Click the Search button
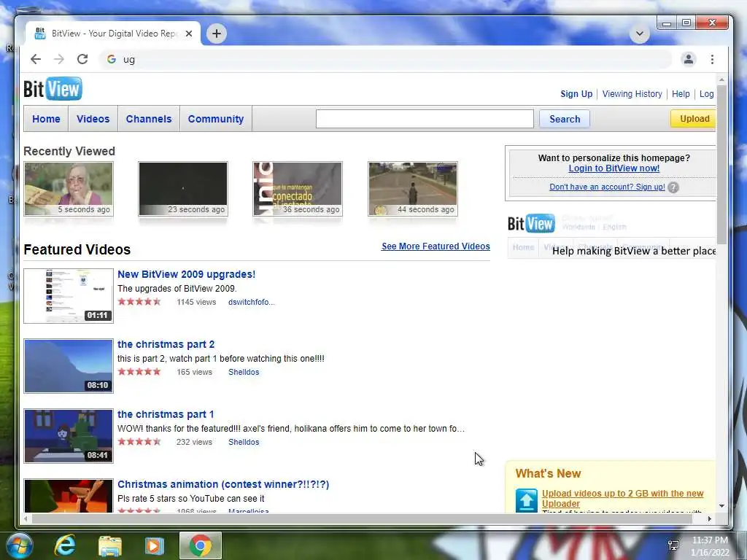 (565, 119)
